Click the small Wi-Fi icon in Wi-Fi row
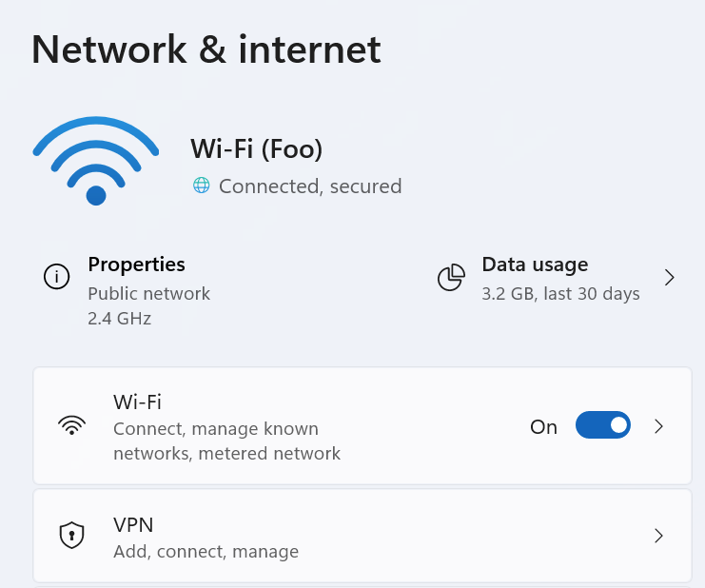Image resolution: width=705 pixels, height=588 pixels. [72, 425]
